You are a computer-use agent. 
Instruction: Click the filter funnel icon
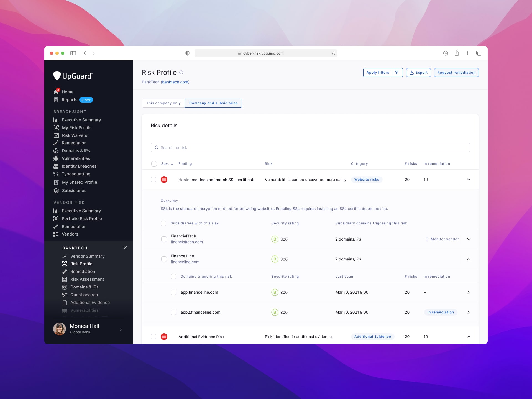pyautogui.click(x=397, y=73)
